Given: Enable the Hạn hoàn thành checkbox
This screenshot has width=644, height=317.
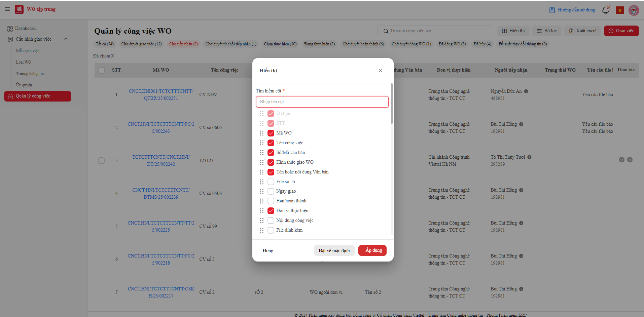Looking at the screenshot, I should coord(271,201).
